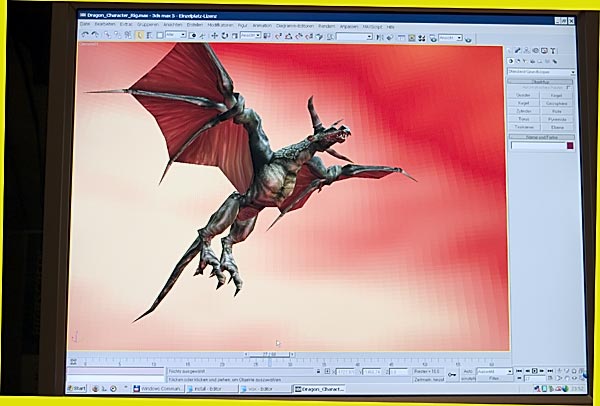Click the object color swatch
Screen dimensions: 600x406
[x=571, y=146]
